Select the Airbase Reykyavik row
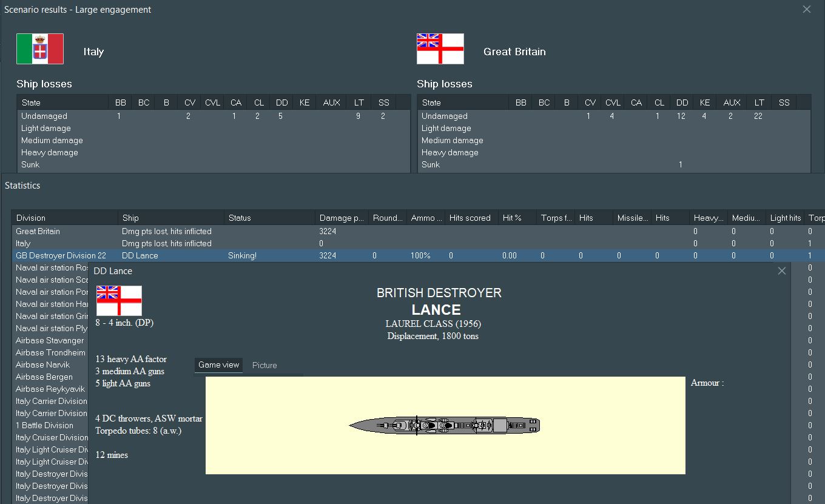Viewport: 825px width, 504px height. coord(50,389)
